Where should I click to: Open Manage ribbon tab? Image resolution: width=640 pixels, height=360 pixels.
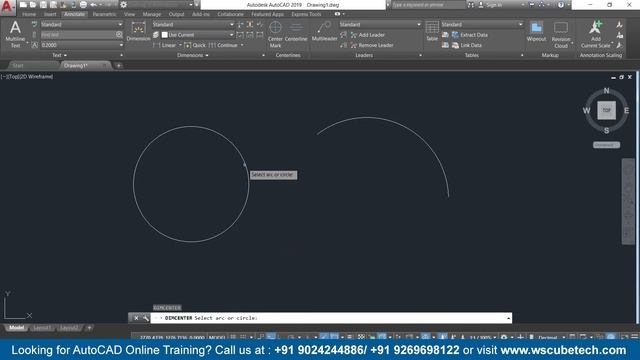(x=152, y=14)
